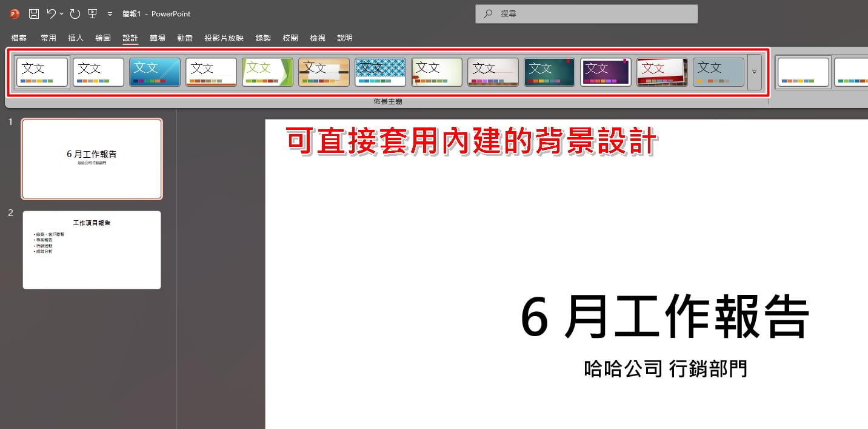Click the start-from-beginning slideshow icon
868x429 pixels.
click(x=92, y=14)
